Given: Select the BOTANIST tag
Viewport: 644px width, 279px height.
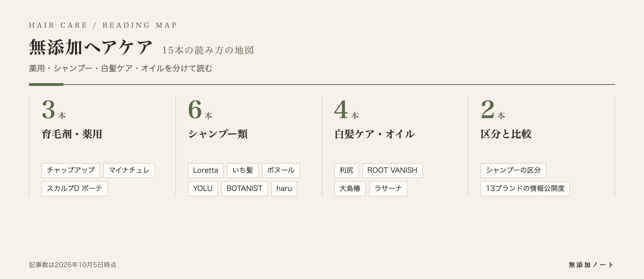Looking at the screenshot, I should pos(244,189).
